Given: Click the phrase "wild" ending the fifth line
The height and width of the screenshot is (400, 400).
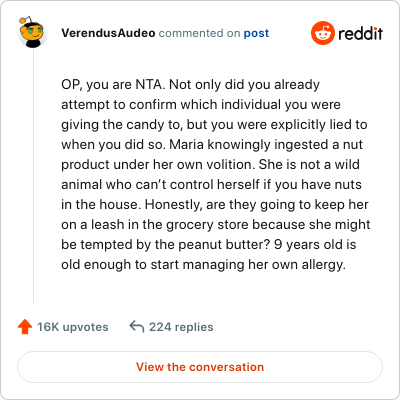Looking at the screenshot, I should click(347, 165).
